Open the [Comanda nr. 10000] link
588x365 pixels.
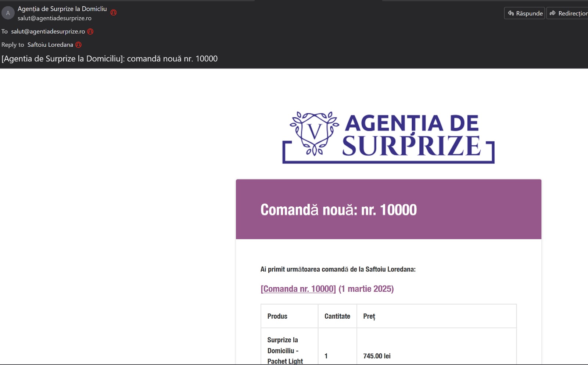pos(298,289)
